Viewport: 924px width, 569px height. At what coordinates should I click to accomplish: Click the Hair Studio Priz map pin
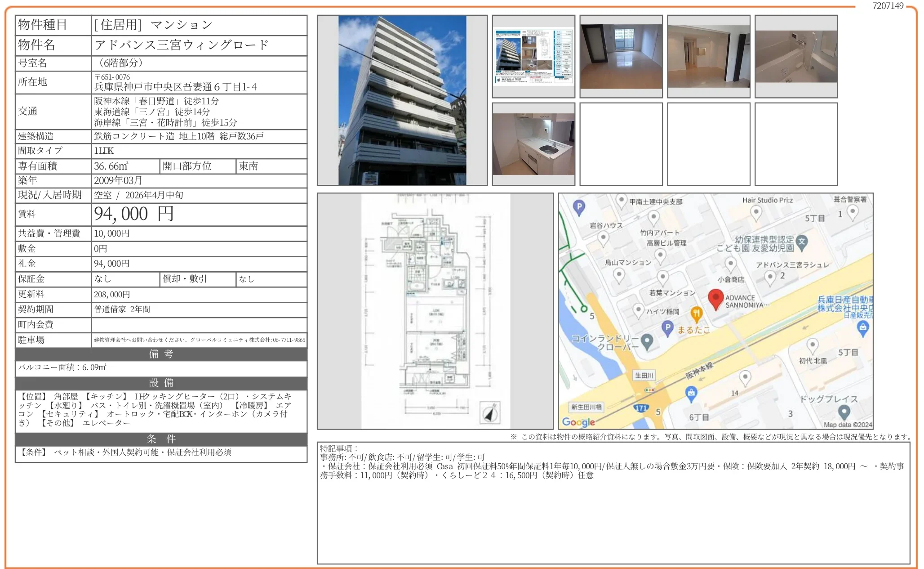(x=756, y=212)
